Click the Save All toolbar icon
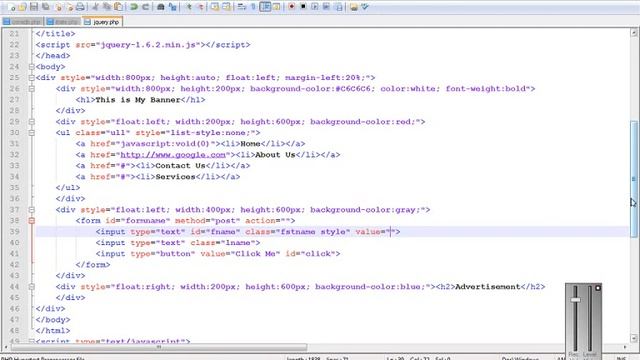The image size is (640, 360). 46,7
